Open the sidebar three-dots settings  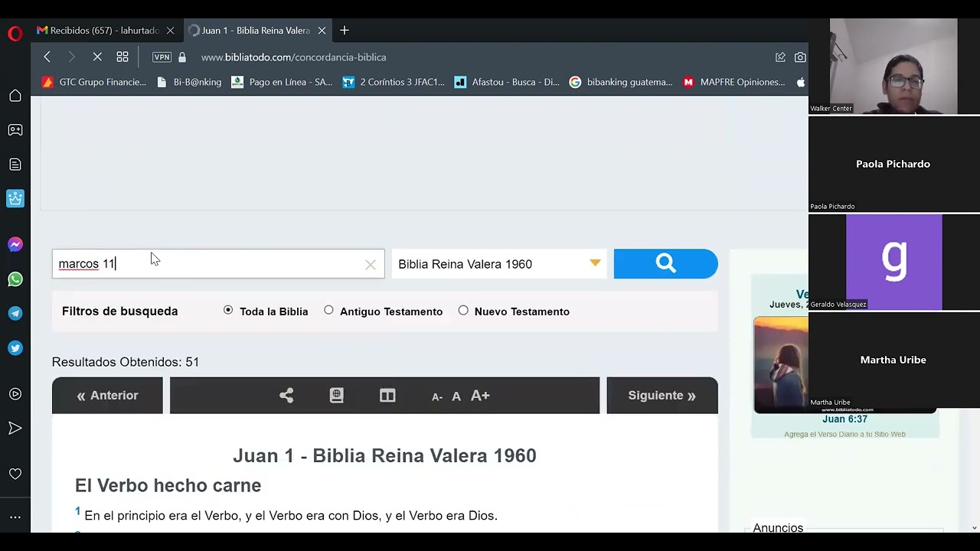click(x=15, y=517)
